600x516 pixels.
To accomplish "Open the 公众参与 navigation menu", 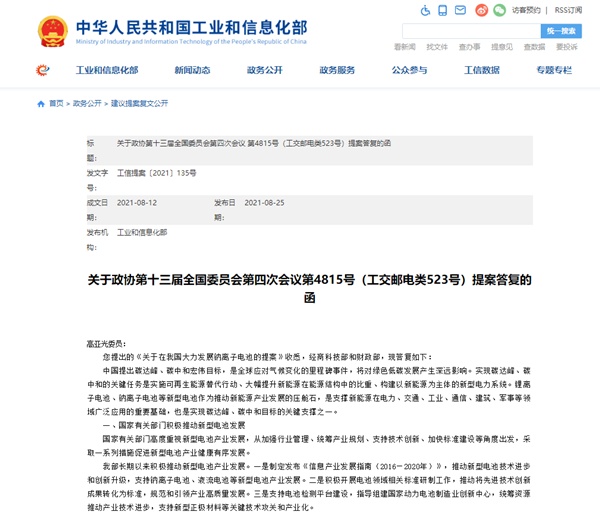I will pos(409,70).
